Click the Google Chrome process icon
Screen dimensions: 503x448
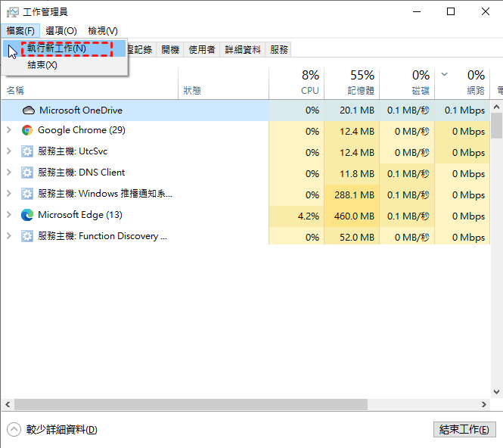pyautogui.click(x=27, y=130)
